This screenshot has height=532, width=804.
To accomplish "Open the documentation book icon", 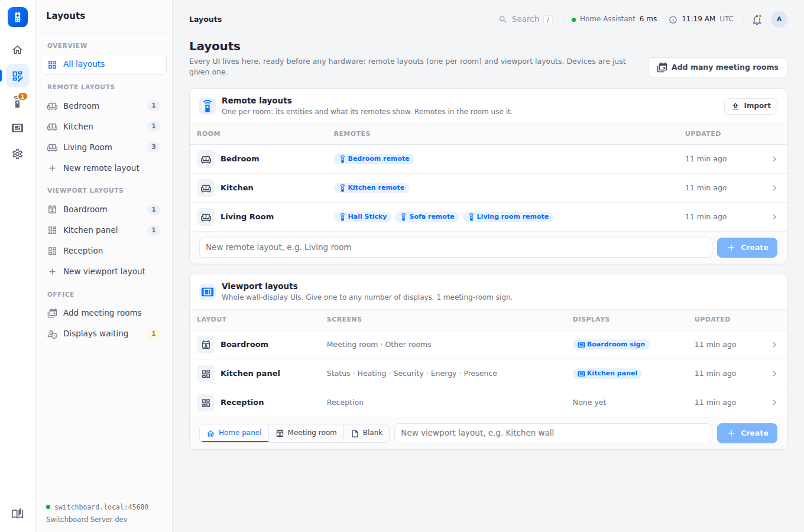I will click(18, 513).
